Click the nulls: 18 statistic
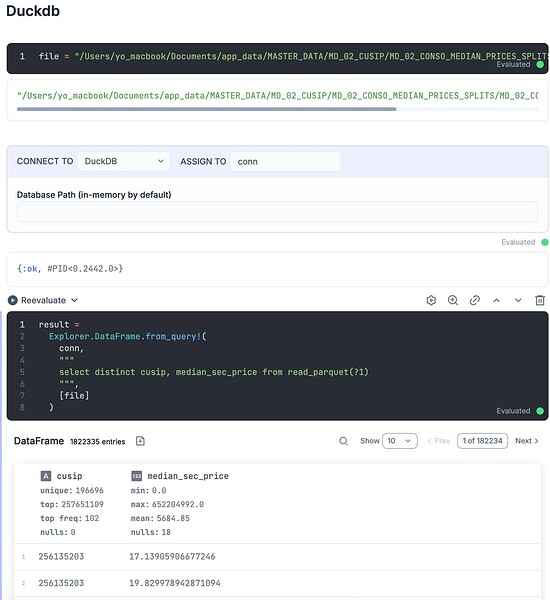Screen dimensions: 550x600 (150, 532)
